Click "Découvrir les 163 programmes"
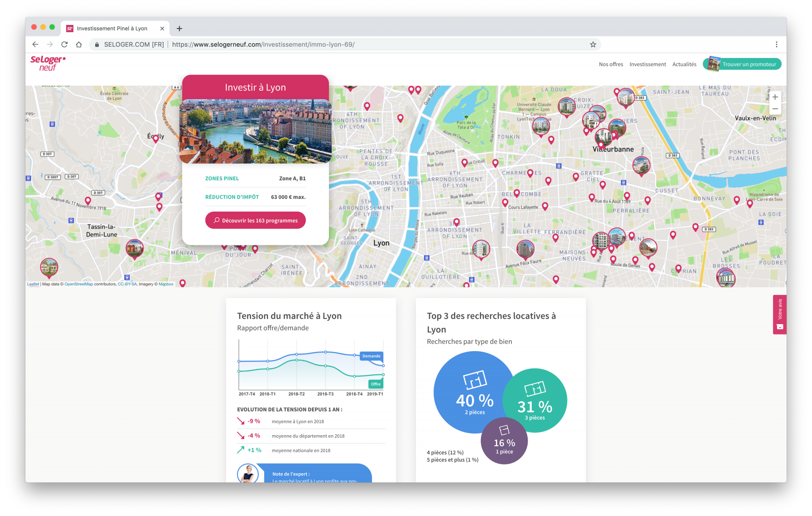This screenshot has width=812, height=516. click(x=255, y=220)
